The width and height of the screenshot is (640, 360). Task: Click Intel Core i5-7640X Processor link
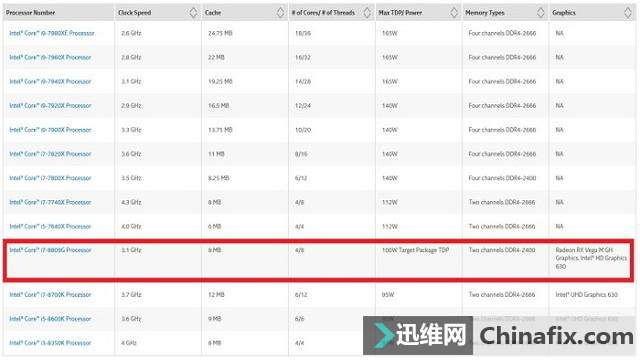[50, 226]
